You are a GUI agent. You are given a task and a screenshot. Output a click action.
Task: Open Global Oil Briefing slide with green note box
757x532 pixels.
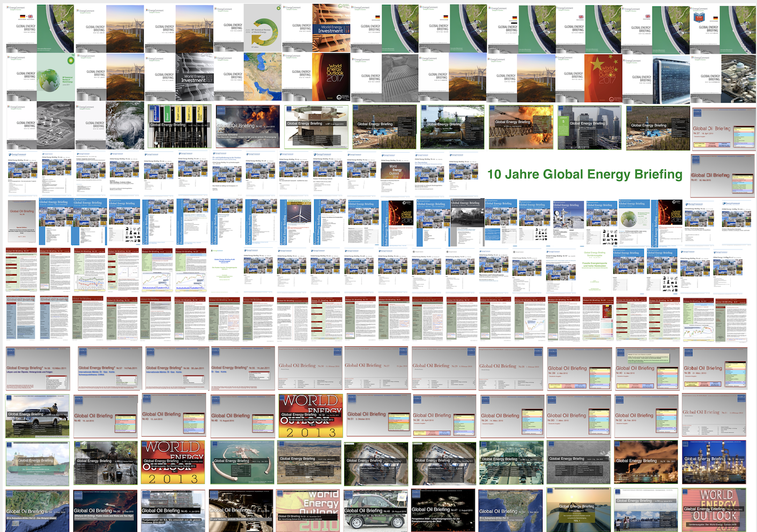tap(647, 368)
